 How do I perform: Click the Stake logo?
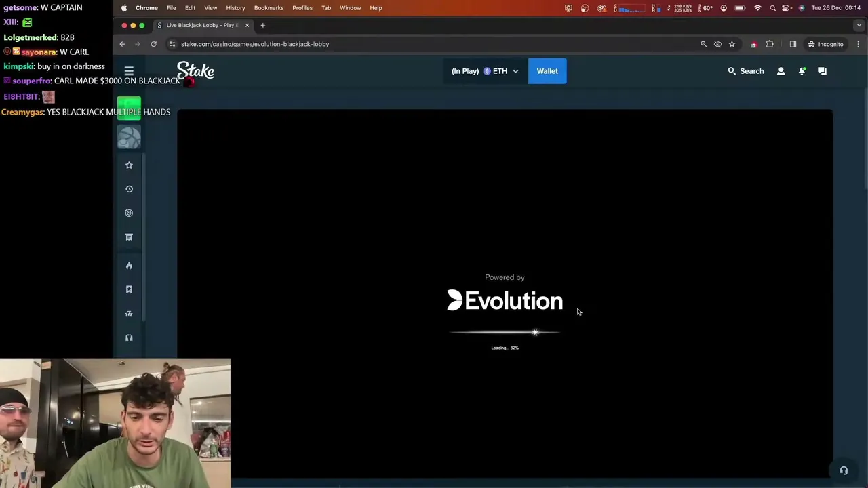(x=195, y=71)
